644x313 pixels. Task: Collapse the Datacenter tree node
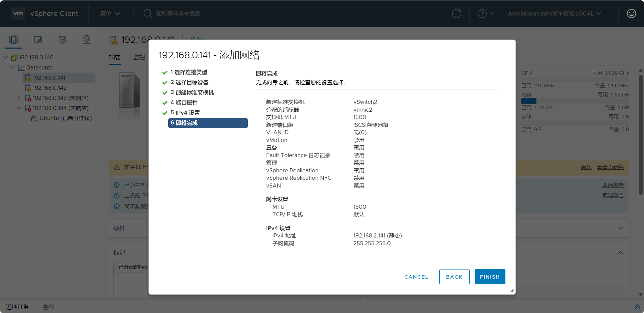pyautogui.click(x=12, y=67)
